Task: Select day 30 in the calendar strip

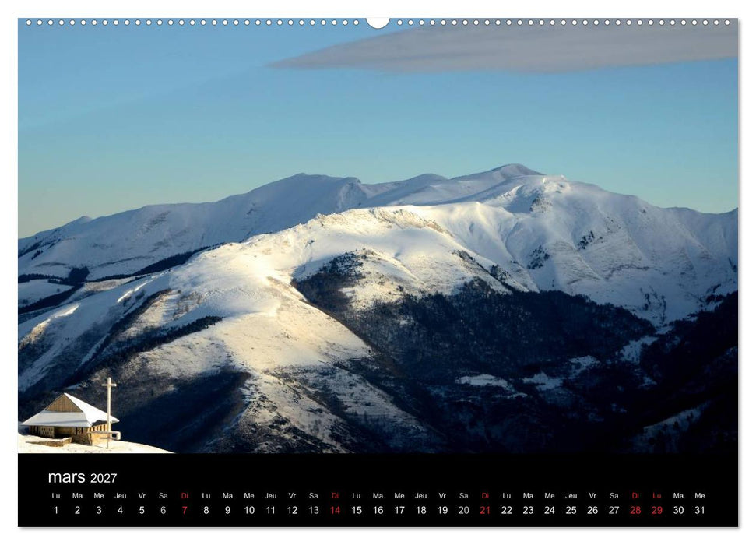Action: [678, 510]
